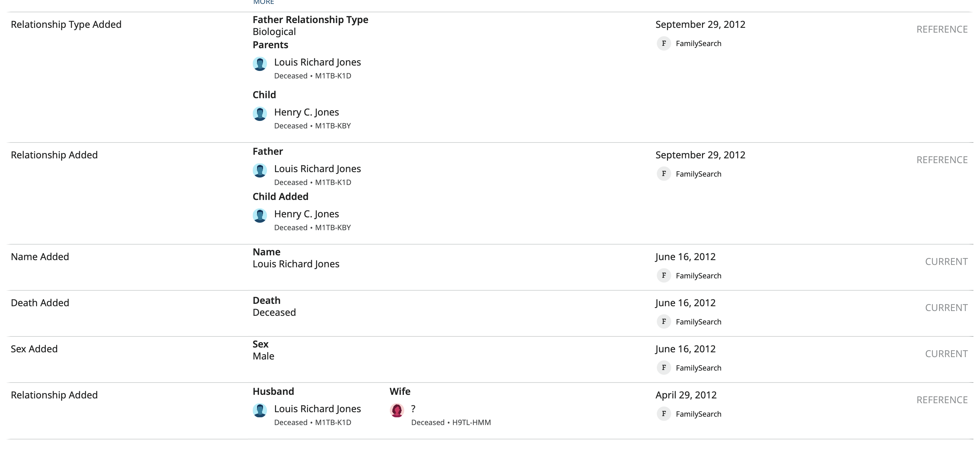This screenshot has height=449, width=980.
Task: Click Louis Richard Jones avatar under Father
Action: click(x=260, y=171)
